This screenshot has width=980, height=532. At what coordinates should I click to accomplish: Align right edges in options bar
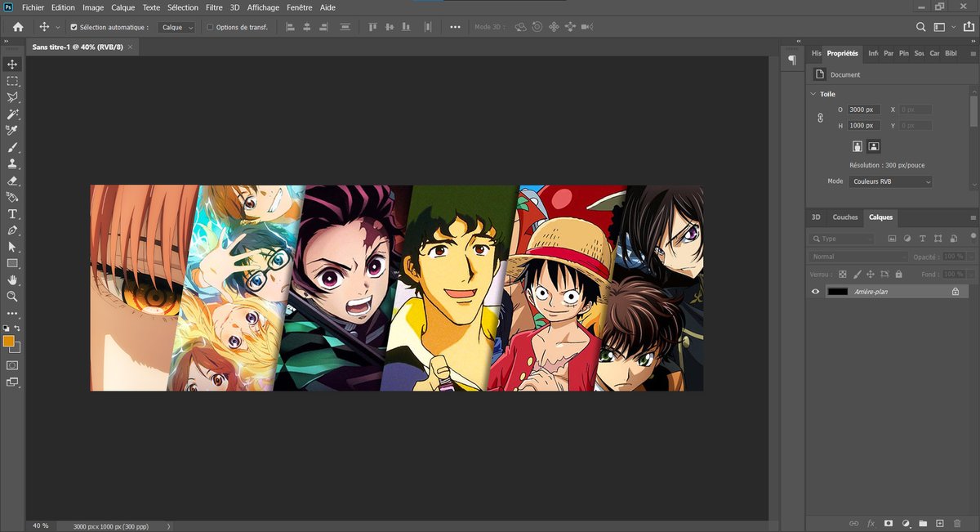point(323,27)
